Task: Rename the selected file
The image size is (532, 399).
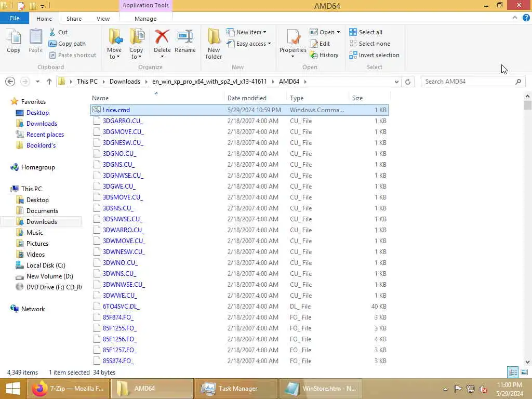Action: [185, 41]
